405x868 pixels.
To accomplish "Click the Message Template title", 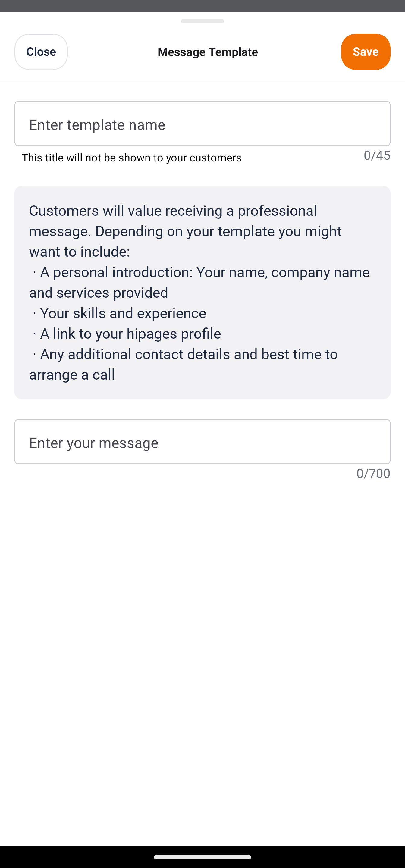I will 208,52.
